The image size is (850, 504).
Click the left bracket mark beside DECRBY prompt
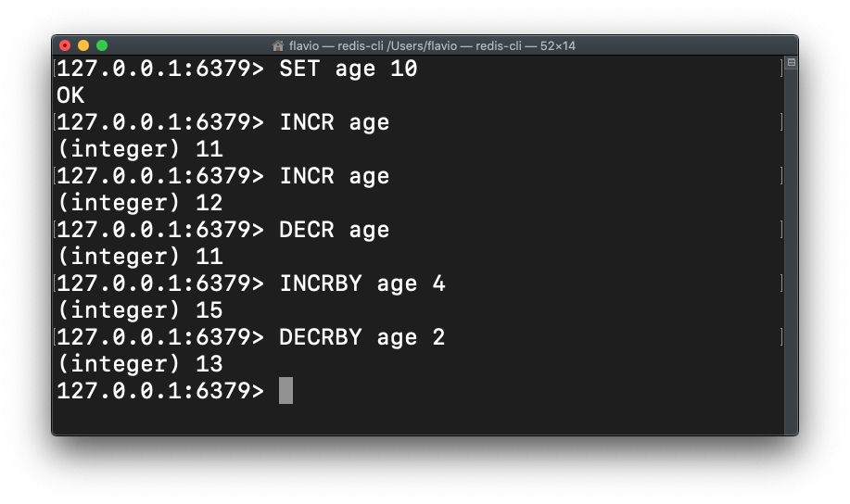coord(56,337)
